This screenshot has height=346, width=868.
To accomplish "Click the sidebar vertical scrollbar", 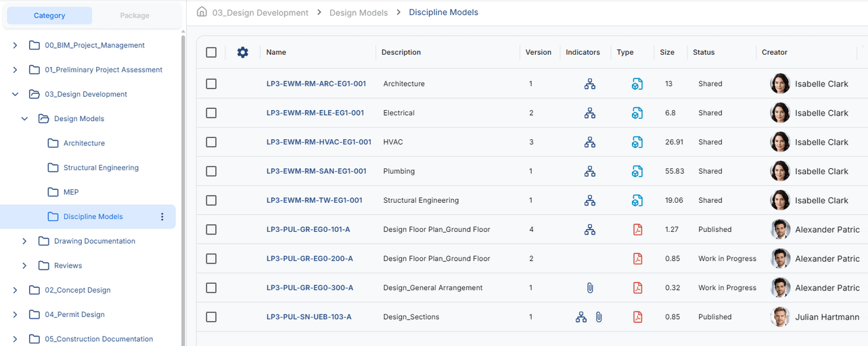I will click(x=183, y=189).
